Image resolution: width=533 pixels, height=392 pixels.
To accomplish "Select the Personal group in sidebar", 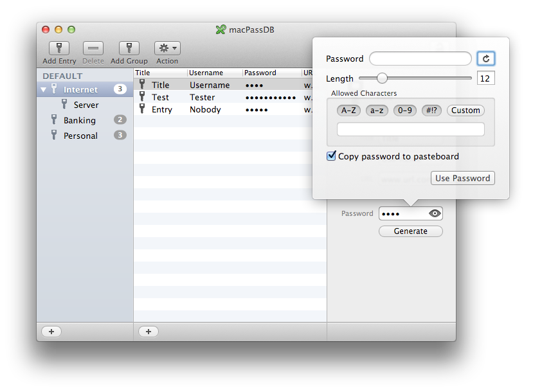I will [80, 136].
